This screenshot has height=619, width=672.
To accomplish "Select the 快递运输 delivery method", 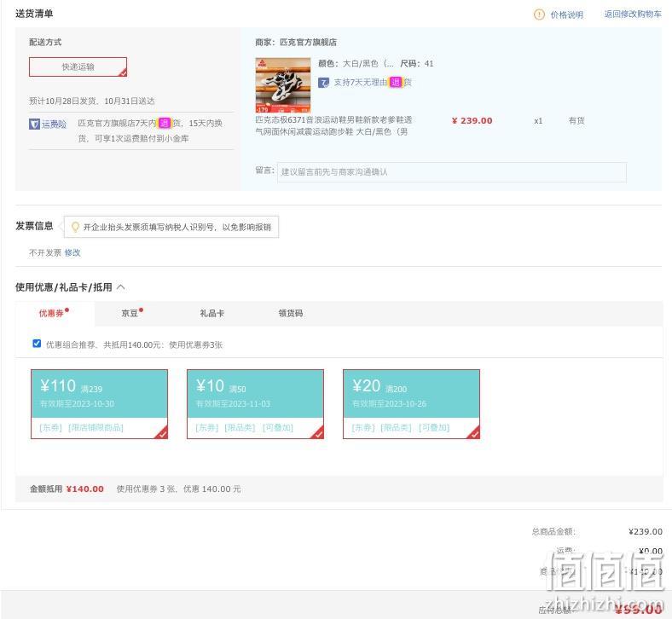I will click(78, 67).
